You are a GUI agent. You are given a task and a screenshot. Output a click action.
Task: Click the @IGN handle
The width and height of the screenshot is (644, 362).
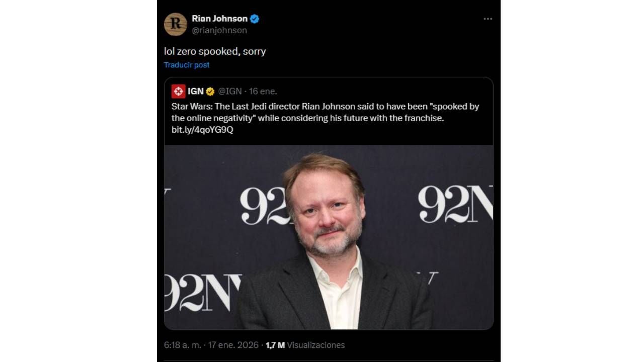[229, 91]
